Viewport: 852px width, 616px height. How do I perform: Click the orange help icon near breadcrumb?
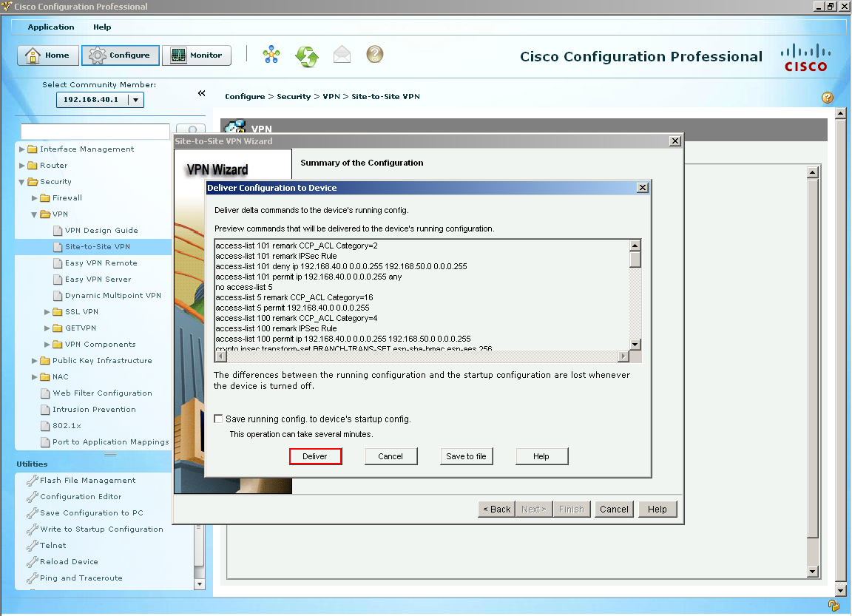click(827, 98)
